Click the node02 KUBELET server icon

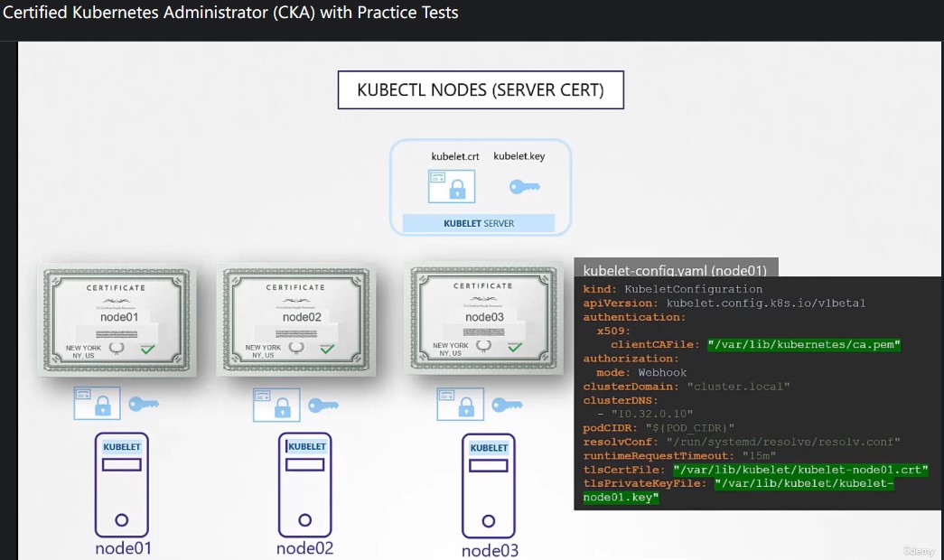304,485
